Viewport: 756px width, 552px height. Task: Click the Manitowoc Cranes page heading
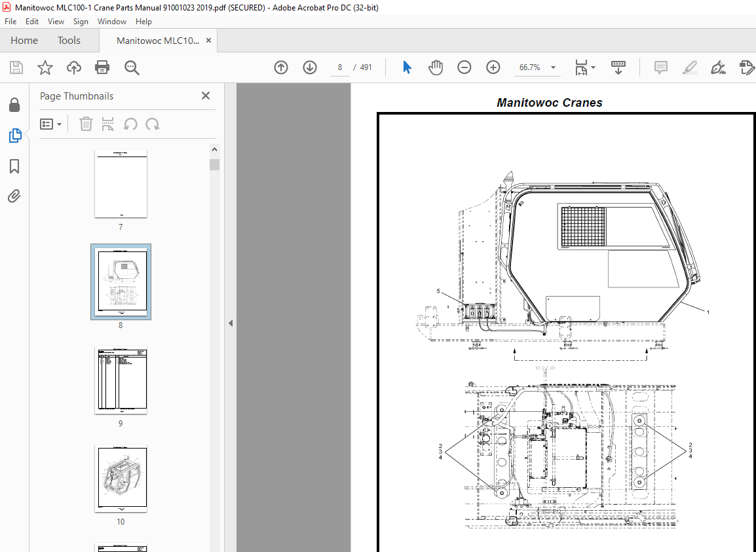[549, 103]
